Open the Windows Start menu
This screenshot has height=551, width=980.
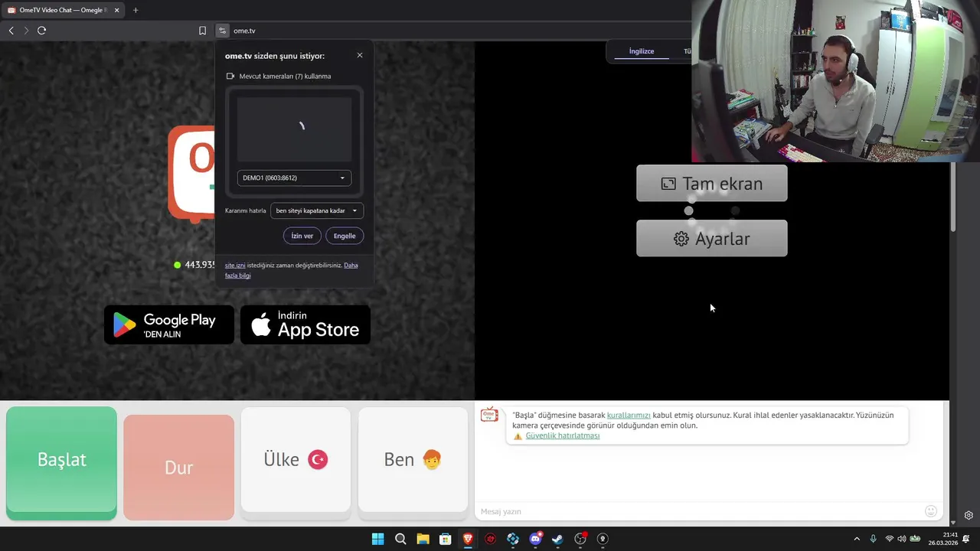point(377,539)
